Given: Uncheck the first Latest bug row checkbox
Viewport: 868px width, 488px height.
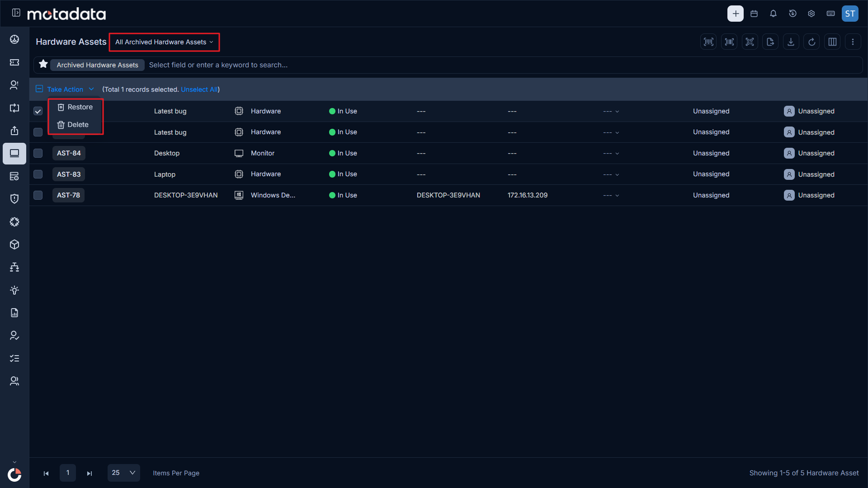Looking at the screenshot, I should [x=38, y=111].
